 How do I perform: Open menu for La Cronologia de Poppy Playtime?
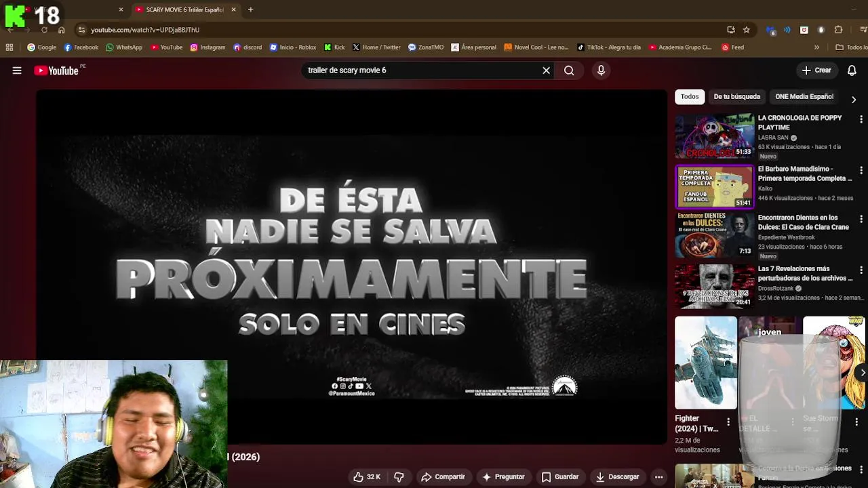pos(861,119)
